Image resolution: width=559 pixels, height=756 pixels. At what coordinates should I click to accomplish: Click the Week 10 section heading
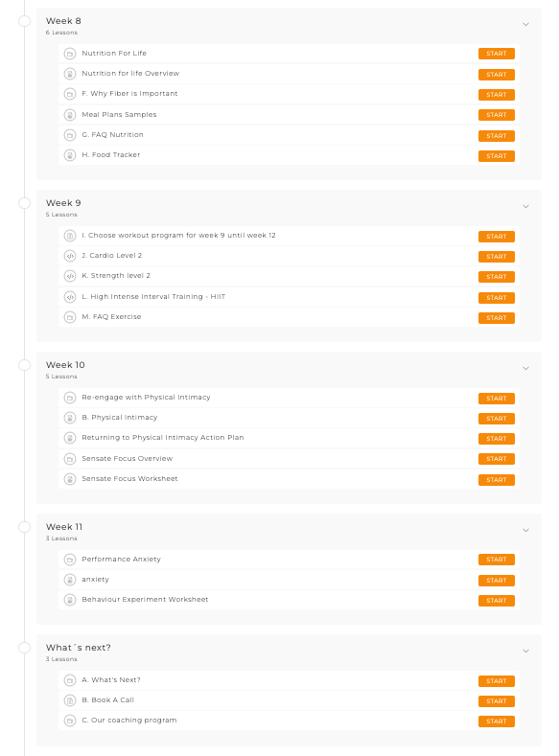click(x=65, y=365)
